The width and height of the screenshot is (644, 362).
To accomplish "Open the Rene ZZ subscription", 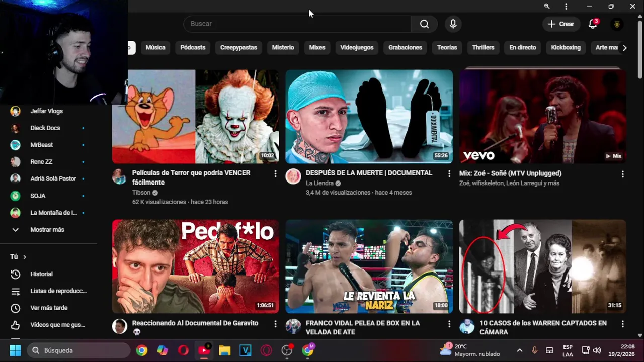I will click(x=49, y=162).
